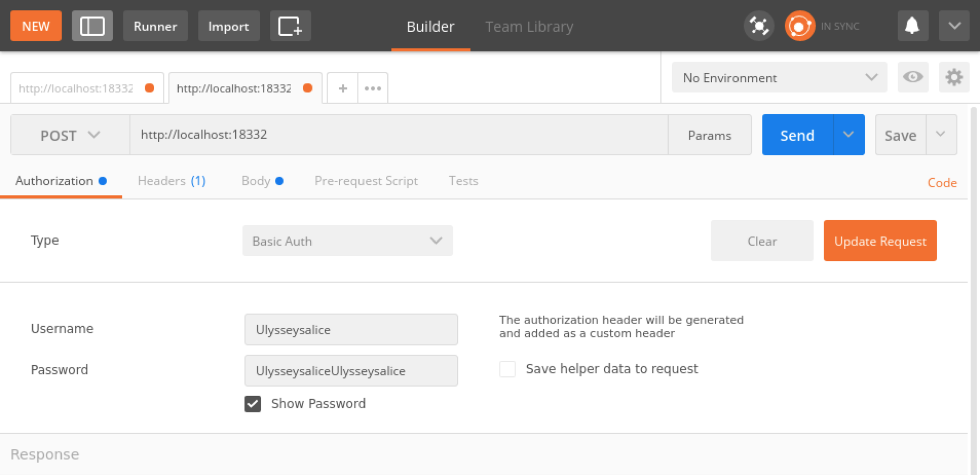Toggle the sidebar panel icon

(x=92, y=26)
